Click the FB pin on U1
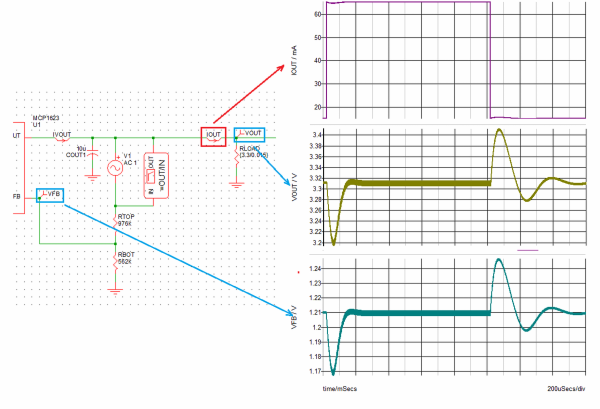600x409 pixels. point(15,196)
